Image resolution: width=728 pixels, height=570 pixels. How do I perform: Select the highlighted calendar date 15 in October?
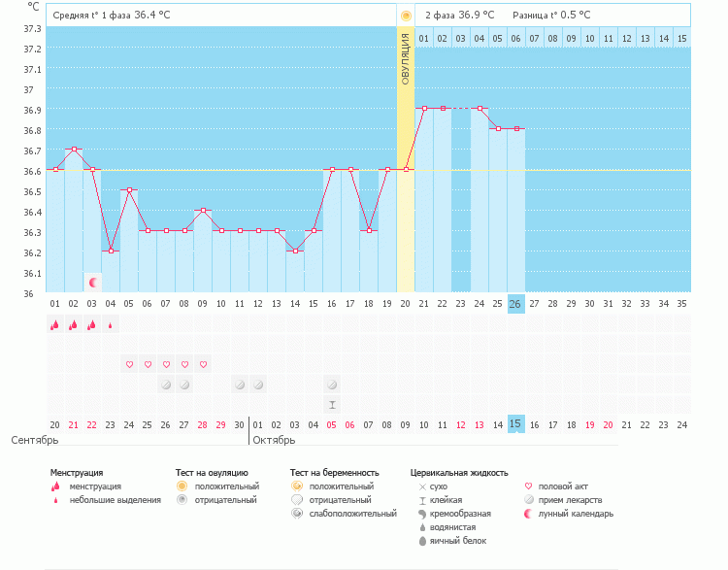[x=516, y=424]
